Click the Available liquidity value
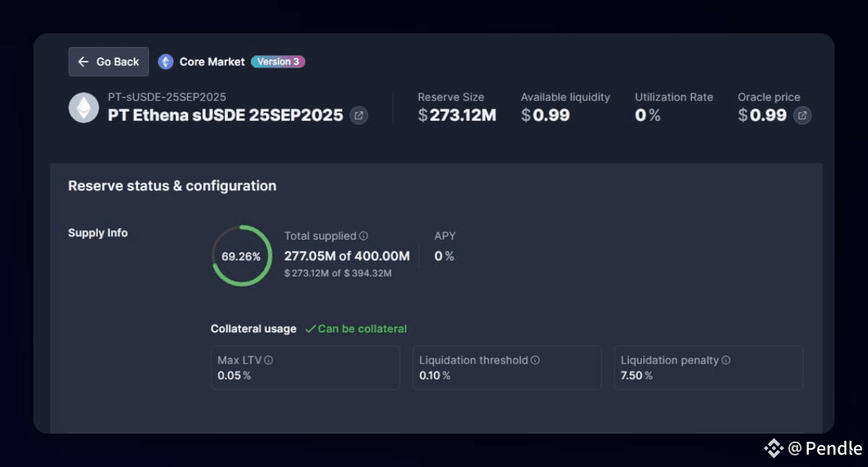 pos(545,115)
